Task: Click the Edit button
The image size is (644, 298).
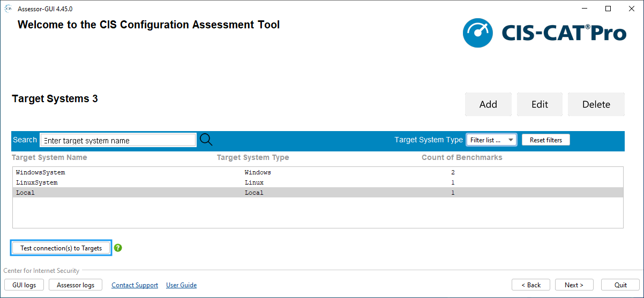Action: pyautogui.click(x=540, y=104)
